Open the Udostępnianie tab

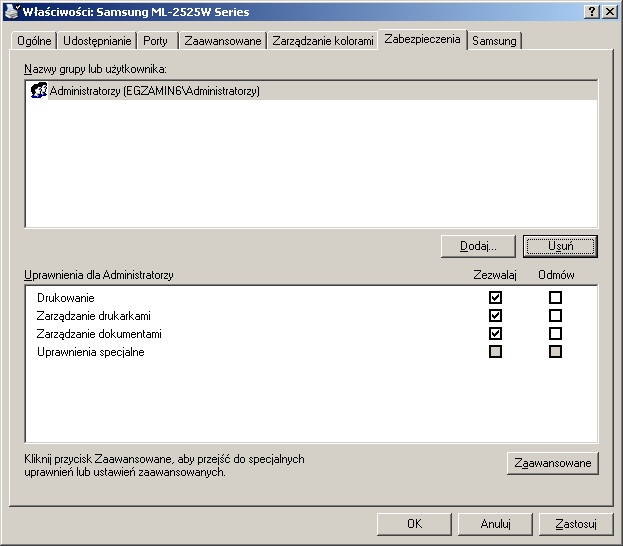pos(97,41)
